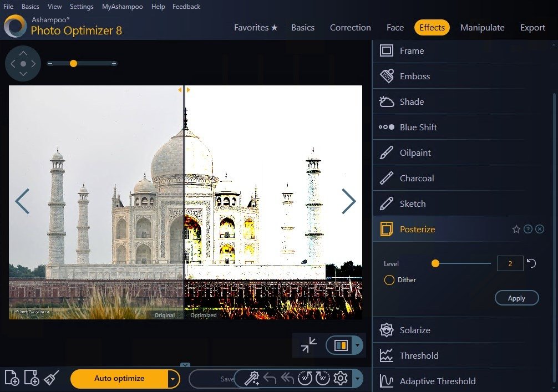Click the magic wand icon in bottom toolbar

coord(252,379)
